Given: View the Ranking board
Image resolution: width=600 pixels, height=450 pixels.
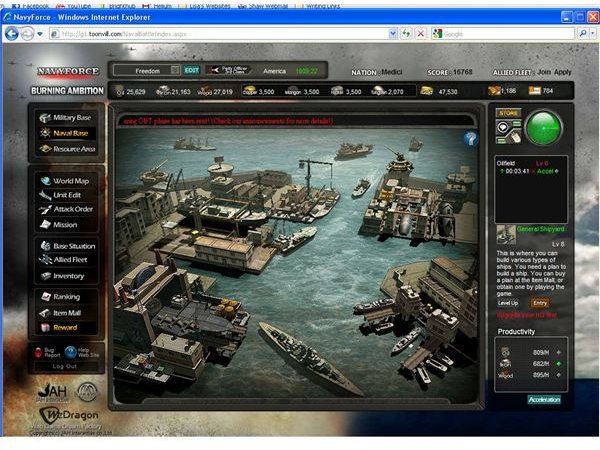Looking at the screenshot, I should coord(60,297).
